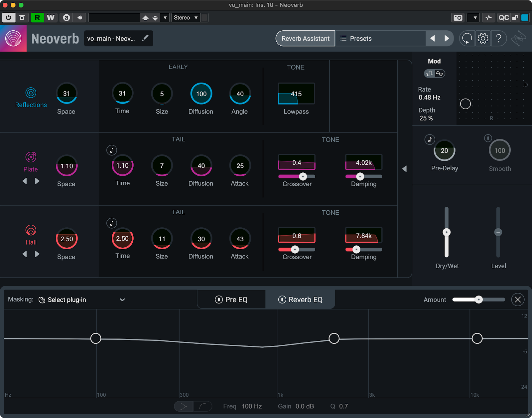This screenshot has width=532, height=418.
Task: Click the Hall reverb icon
Action: coord(31,230)
